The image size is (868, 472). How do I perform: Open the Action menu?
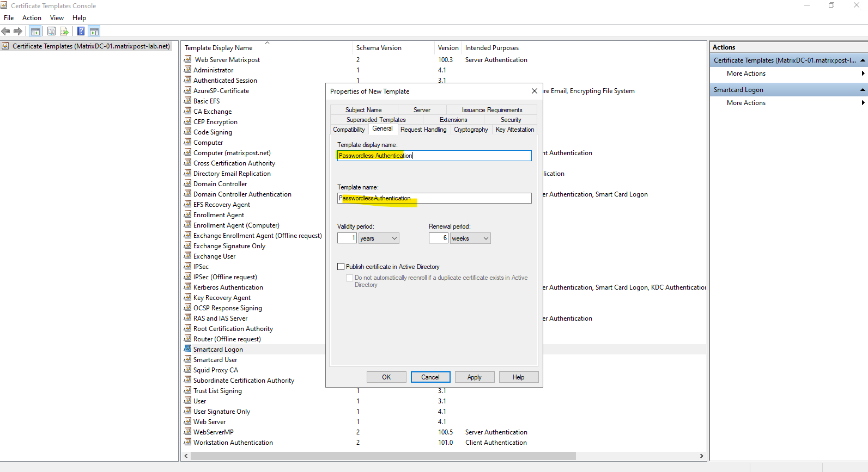click(x=32, y=18)
